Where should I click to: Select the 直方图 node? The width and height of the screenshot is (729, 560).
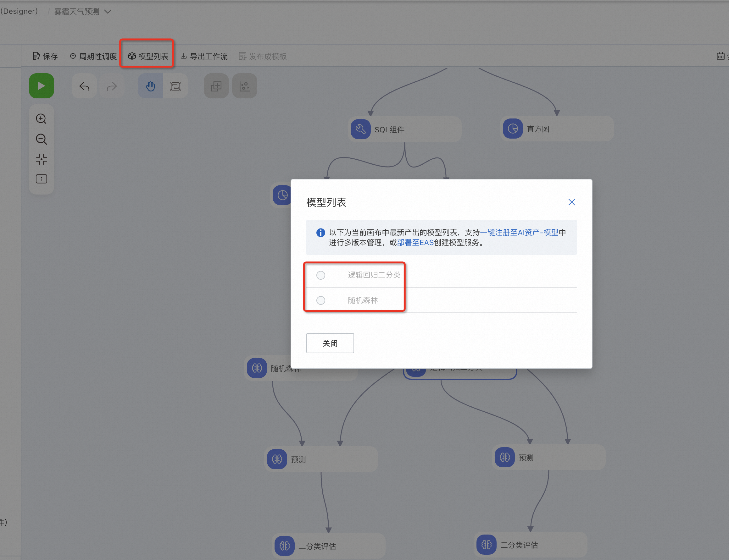557,129
